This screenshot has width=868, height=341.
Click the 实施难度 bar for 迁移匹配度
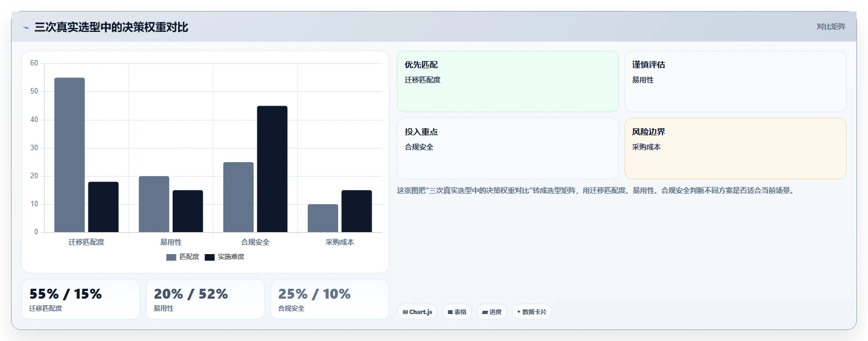(103, 207)
